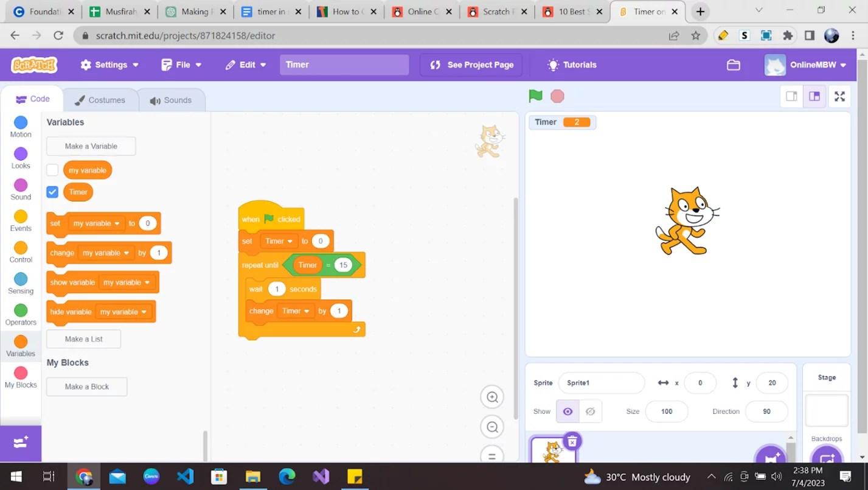Open the Sounds tab
Image resolution: width=868 pixels, height=490 pixels.
[172, 99]
